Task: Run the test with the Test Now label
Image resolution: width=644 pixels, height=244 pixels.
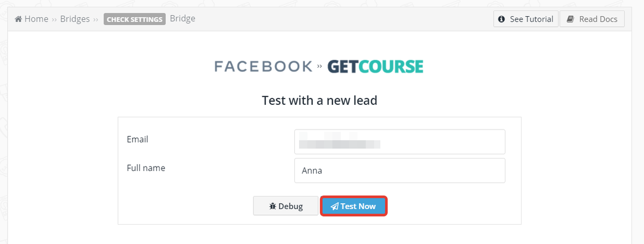Action: pyautogui.click(x=358, y=206)
